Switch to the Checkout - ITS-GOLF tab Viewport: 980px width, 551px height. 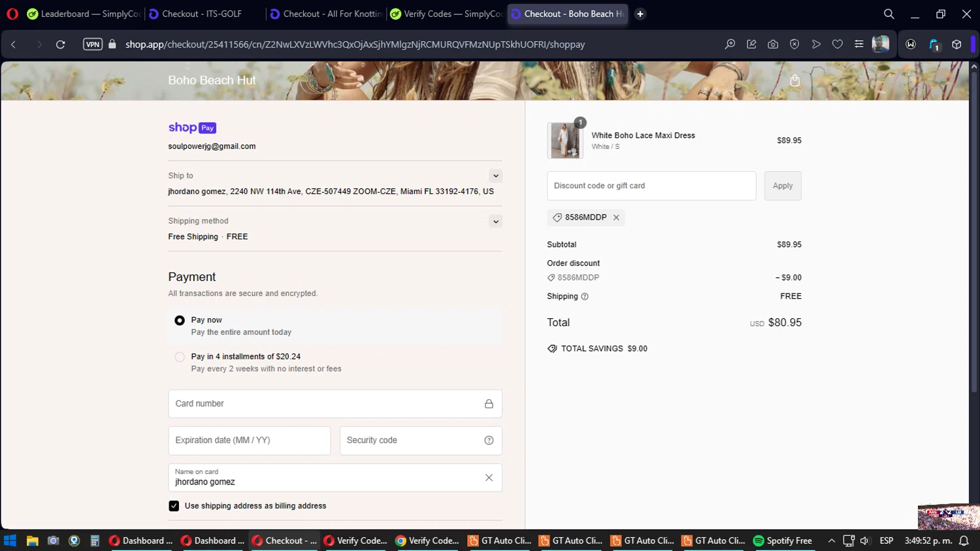(x=204, y=14)
